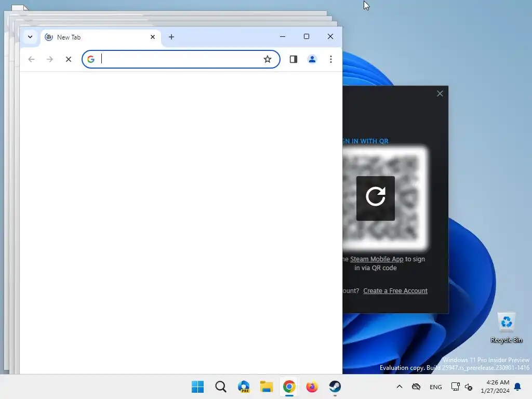The height and width of the screenshot is (399, 532).
Task: Focus the Chrome address bar
Action: point(181,59)
